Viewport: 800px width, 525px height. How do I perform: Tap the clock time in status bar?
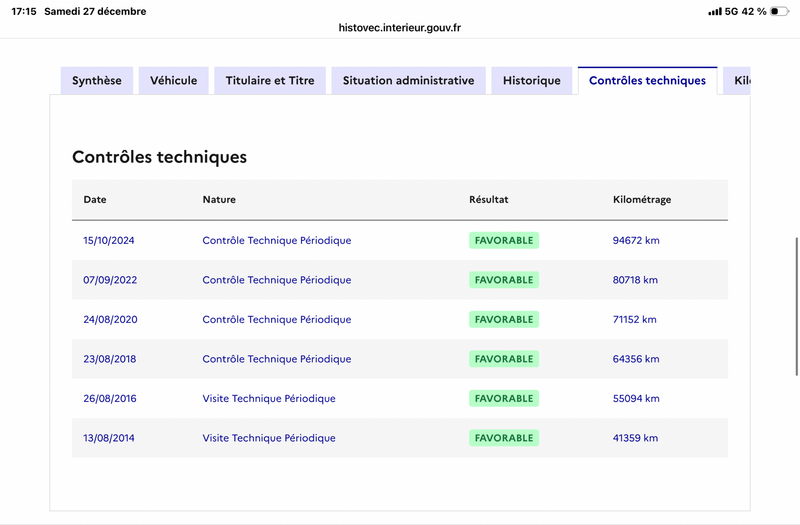(x=26, y=11)
